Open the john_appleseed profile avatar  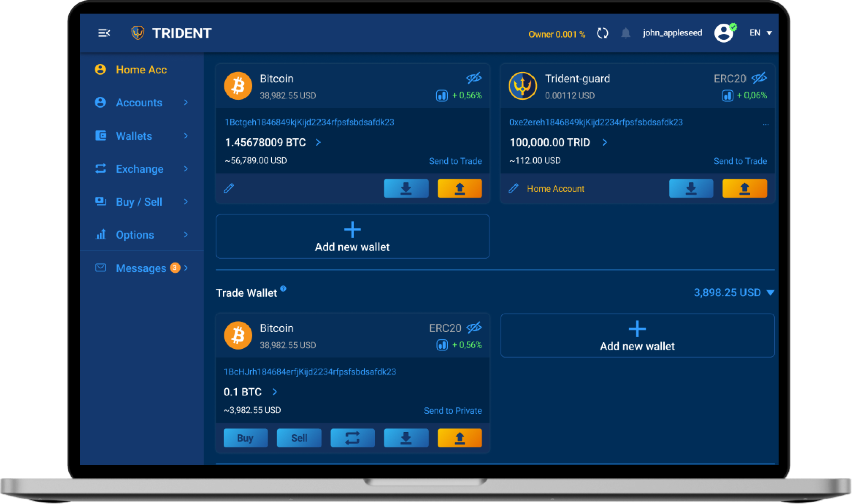tap(723, 32)
